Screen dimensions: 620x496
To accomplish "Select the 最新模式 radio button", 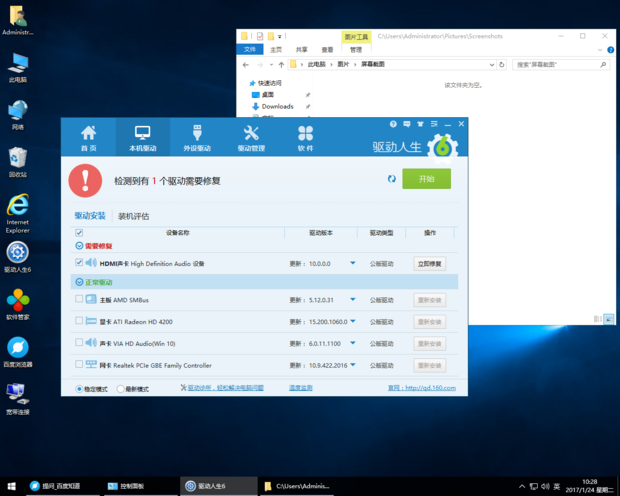I will click(x=121, y=389).
